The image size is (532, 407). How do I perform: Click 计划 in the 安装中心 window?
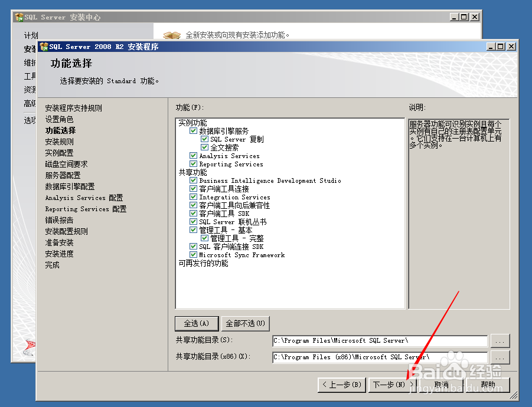pos(31,35)
